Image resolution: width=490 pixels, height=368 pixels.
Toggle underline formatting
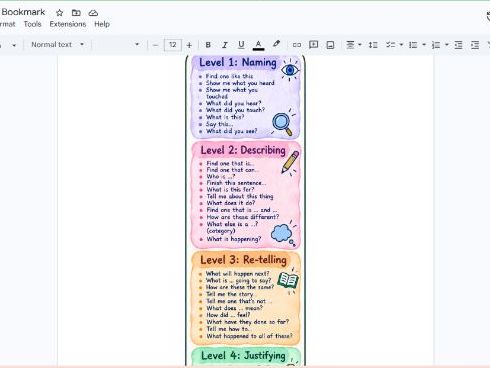click(x=241, y=45)
